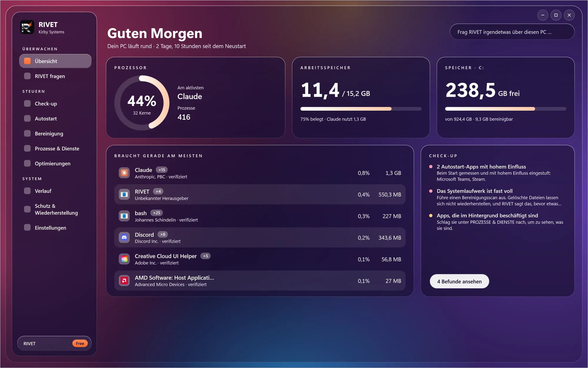
Task: Click the ×6 badge next to Discord
Action: pyautogui.click(x=163, y=234)
